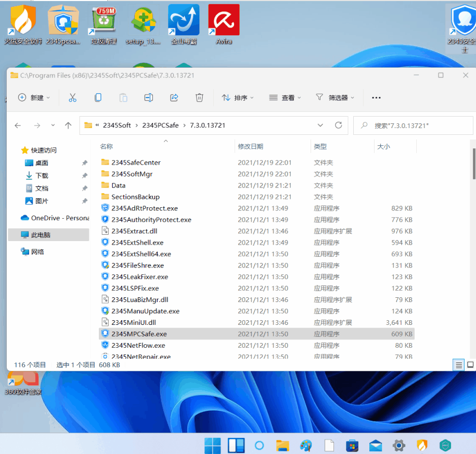
Task: Sort by 修改日期 column header
Action: click(x=250, y=146)
